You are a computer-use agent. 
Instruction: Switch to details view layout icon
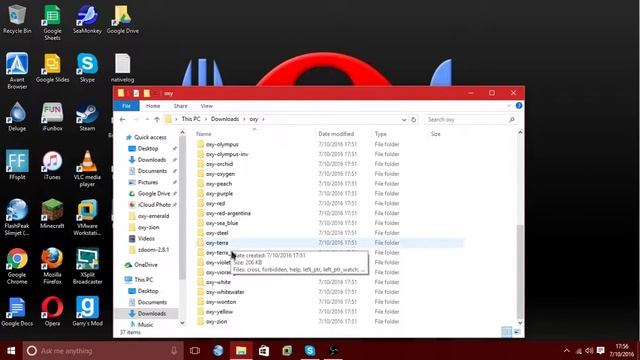[x=506, y=332]
